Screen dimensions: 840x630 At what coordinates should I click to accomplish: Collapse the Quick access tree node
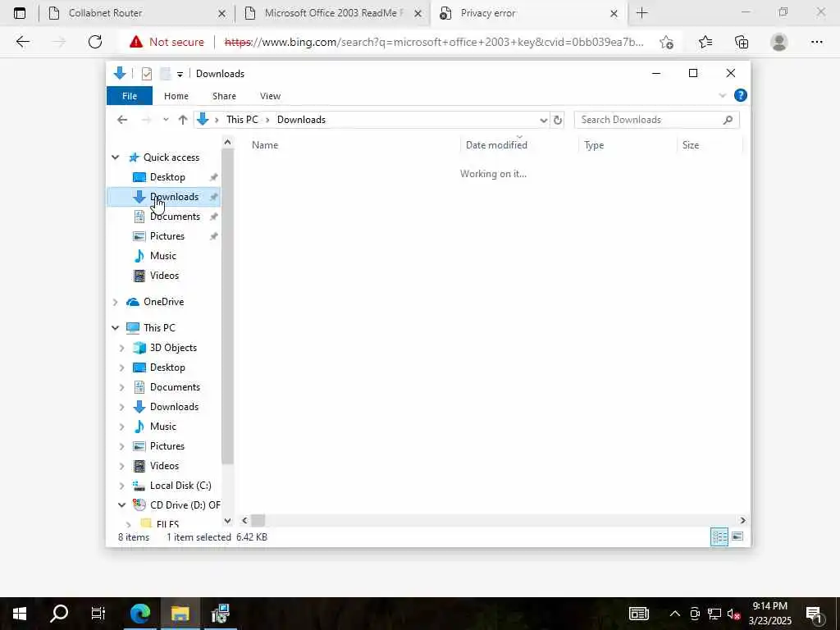point(115,157)
